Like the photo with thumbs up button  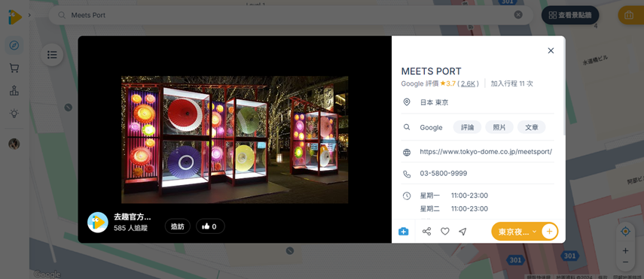pos(210,226)
